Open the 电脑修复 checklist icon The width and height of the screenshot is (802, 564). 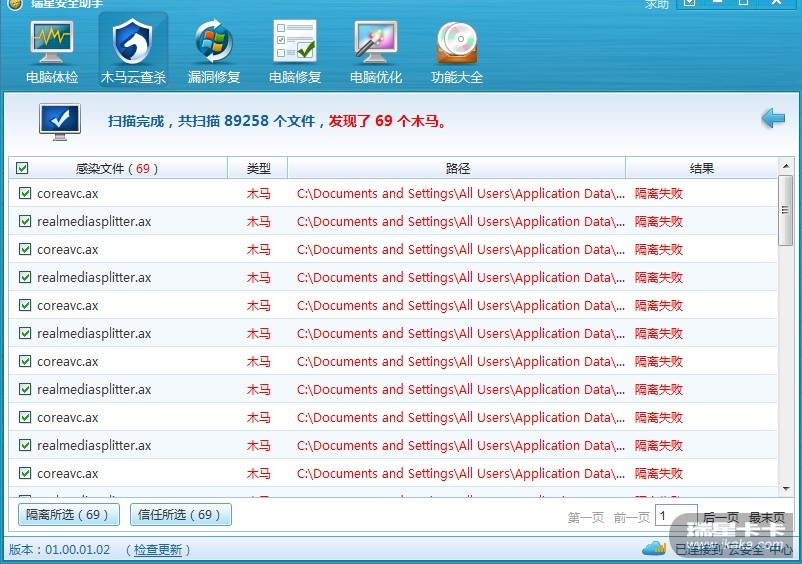pos(295,41)
